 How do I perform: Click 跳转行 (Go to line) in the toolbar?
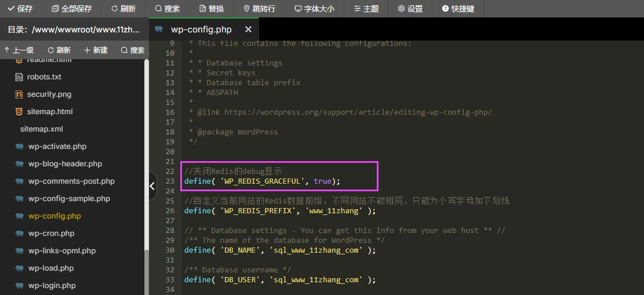pos(260,9)
